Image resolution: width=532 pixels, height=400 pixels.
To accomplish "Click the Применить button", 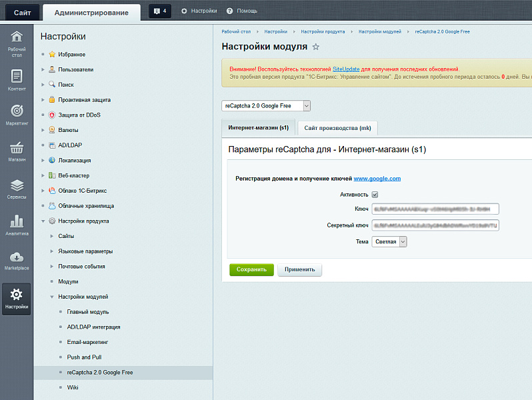I will 300,270.
